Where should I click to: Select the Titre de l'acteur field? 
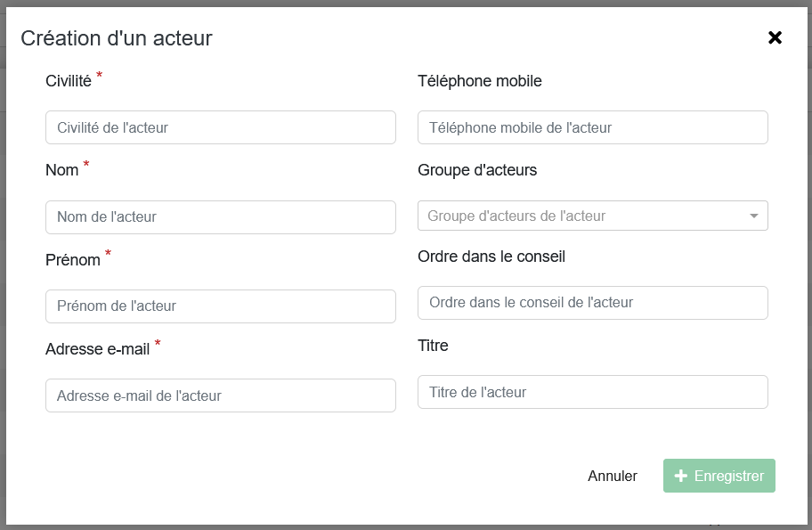(x=592, y=392)
